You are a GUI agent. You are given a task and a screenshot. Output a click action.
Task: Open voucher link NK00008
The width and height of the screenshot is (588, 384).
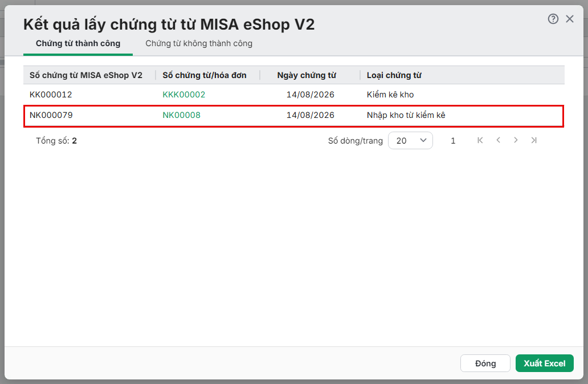[182, 115]
